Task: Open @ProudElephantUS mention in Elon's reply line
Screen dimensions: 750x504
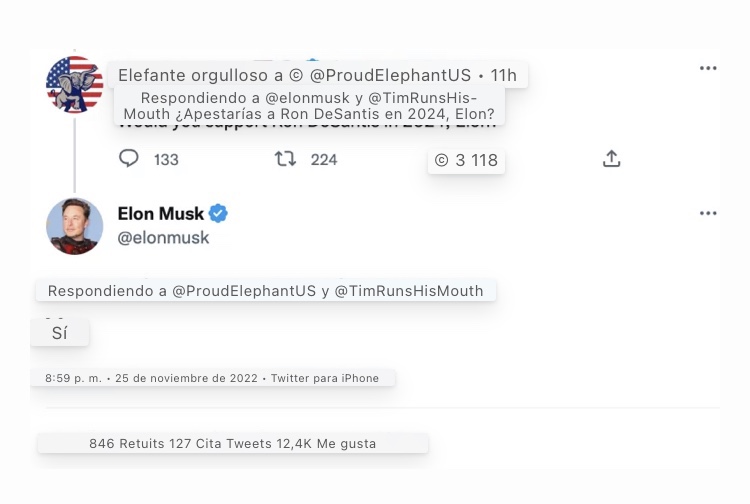Action: point(244,291)
